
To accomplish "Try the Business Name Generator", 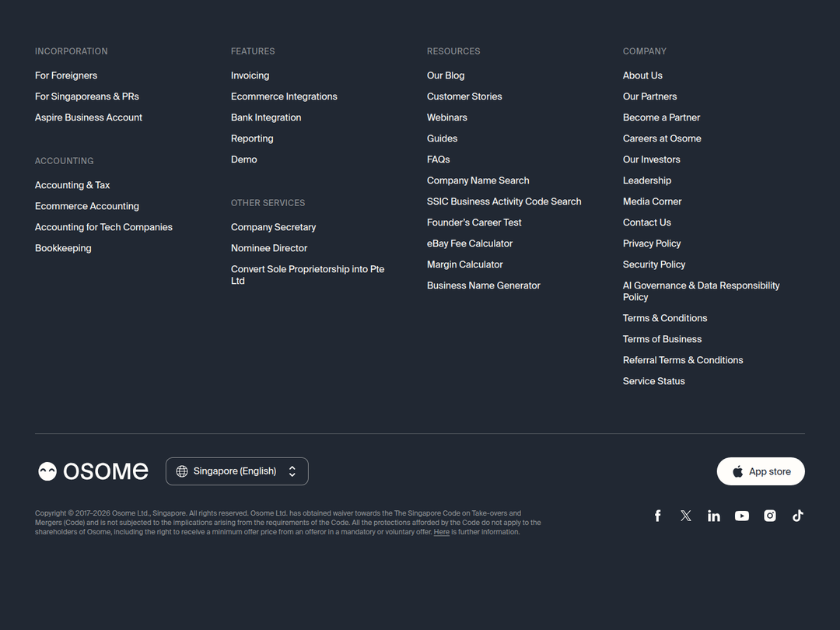I will click(x=483, y=285).
